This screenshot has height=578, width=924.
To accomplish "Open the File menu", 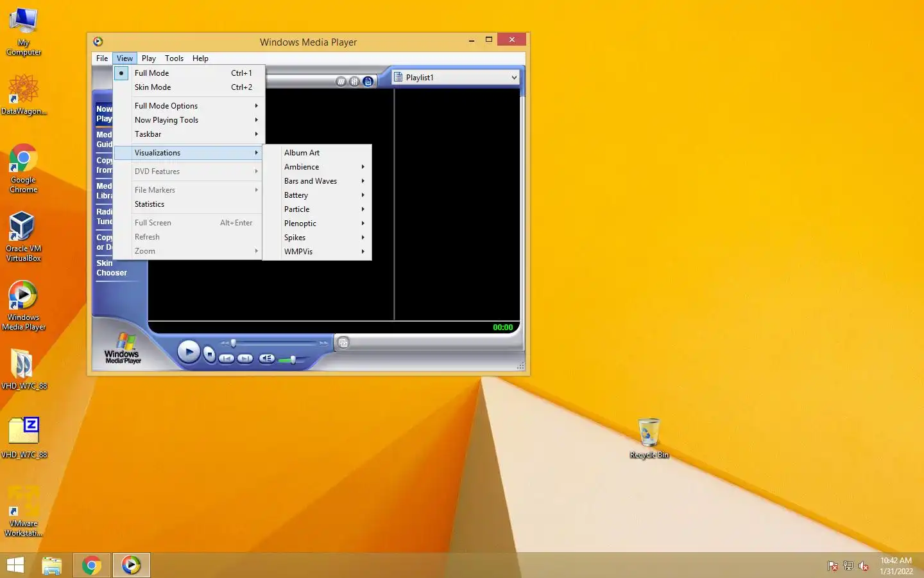I will (102, 58).
